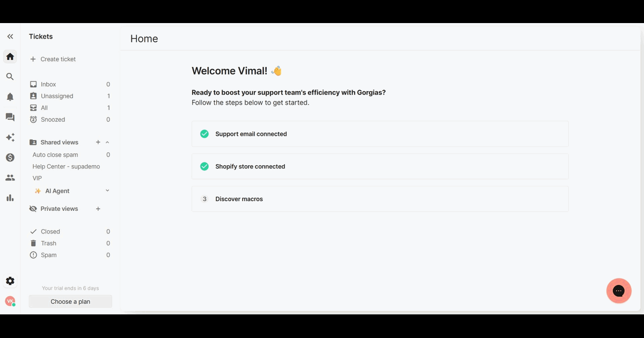Viewport: 644px width, 338px height.
Task: Click Create ticket
Action: [x=53, y=59]
